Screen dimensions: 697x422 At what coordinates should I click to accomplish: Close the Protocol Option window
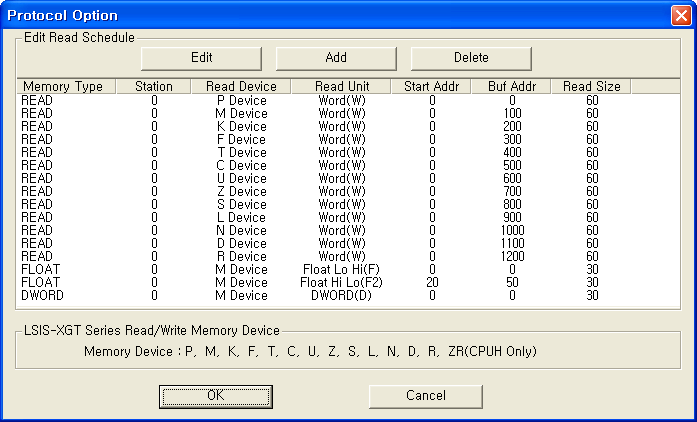coord(681,16)
